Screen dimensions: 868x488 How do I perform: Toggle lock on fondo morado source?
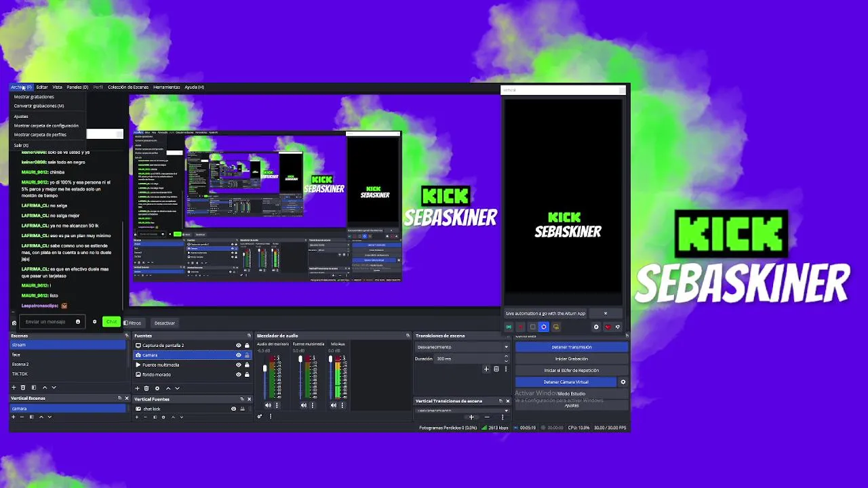pos(247,375)
